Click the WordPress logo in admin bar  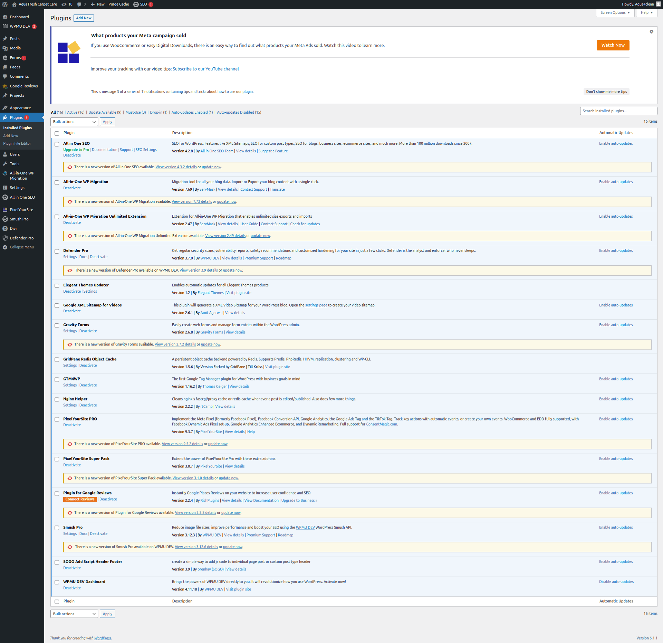(x=5, y=4)
